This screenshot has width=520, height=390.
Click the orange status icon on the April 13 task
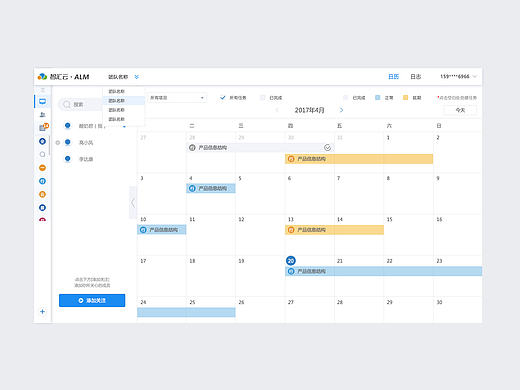tap(291, 230)
